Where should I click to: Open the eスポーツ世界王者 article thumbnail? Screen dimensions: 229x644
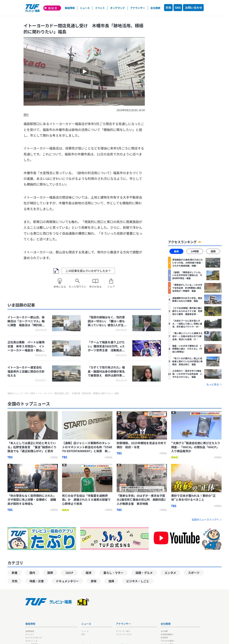tap(146, 348)
